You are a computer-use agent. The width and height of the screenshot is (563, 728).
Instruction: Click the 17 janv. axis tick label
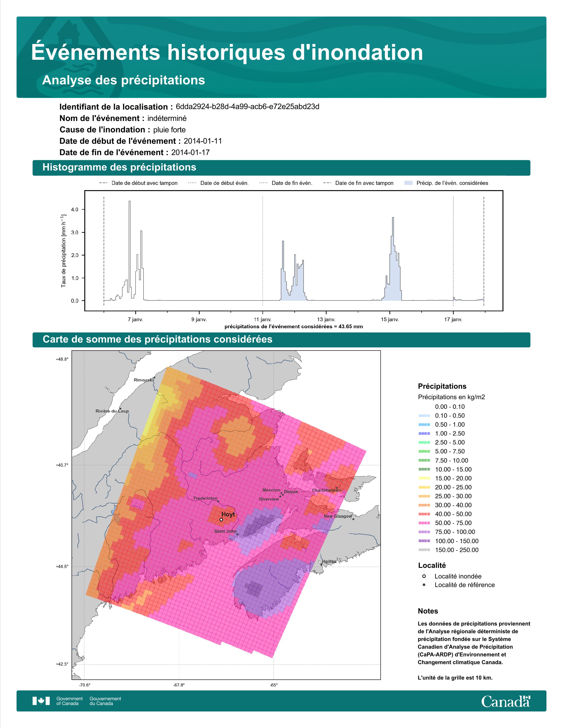point(453,319)
